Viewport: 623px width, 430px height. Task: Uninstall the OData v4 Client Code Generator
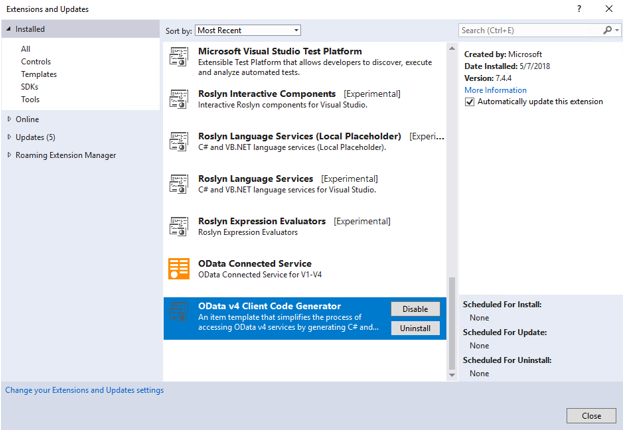(415, 328)
